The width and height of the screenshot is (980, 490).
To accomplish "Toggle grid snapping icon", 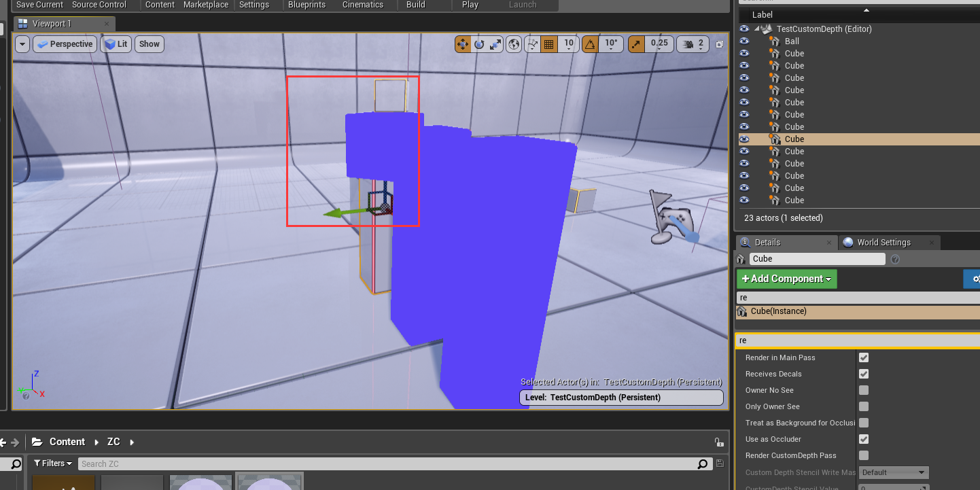I will pyautogui.click(x=549, y=43).
